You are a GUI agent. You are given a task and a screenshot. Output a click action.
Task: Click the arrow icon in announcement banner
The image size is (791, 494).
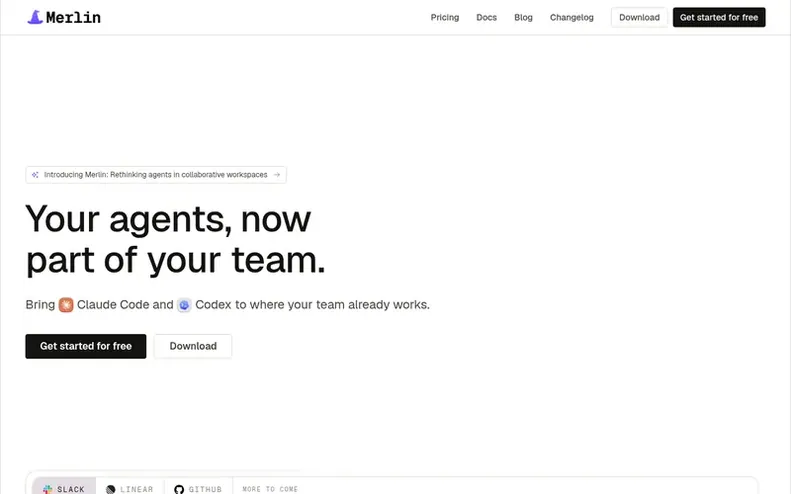[276, 175]
